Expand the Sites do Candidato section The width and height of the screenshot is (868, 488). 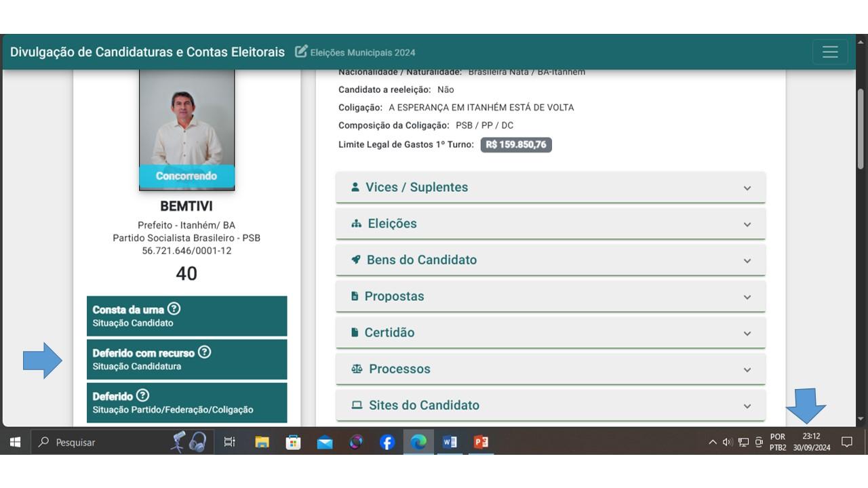tap(551, 405)
